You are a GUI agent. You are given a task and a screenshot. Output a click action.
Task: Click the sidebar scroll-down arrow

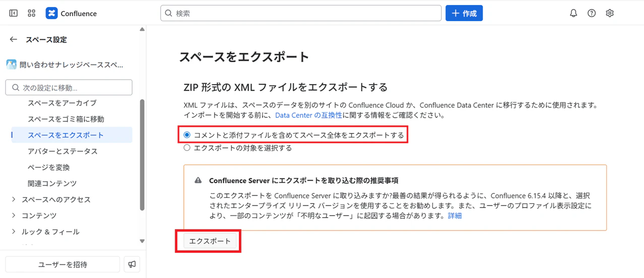(x=142, y=241)
